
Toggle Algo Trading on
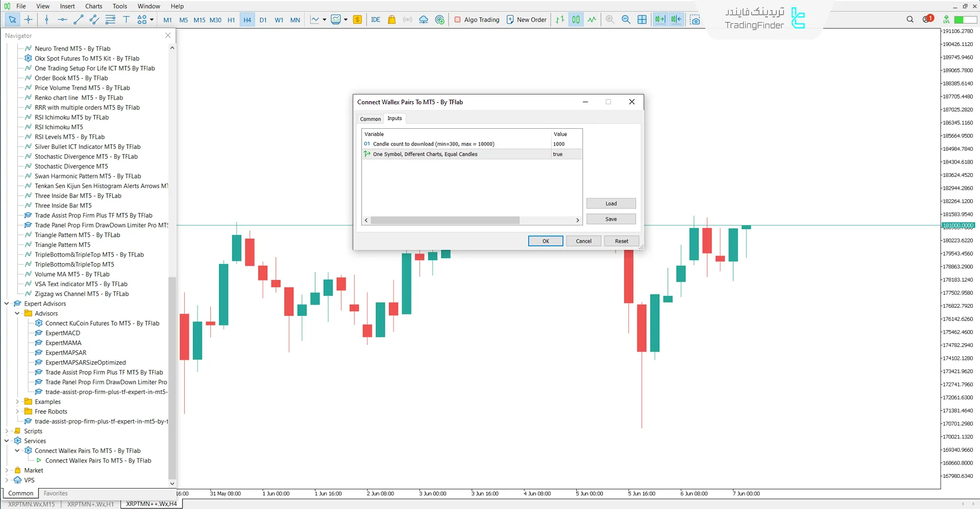476,19
